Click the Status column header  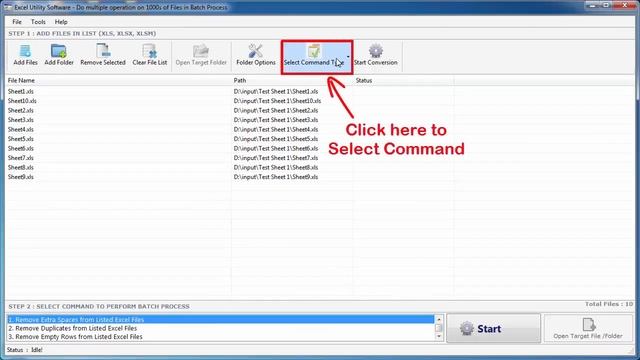point(404,80)
